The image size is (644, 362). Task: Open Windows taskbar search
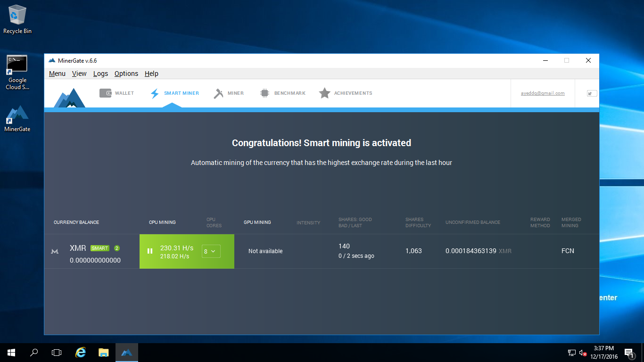click(x=34, y=353)
